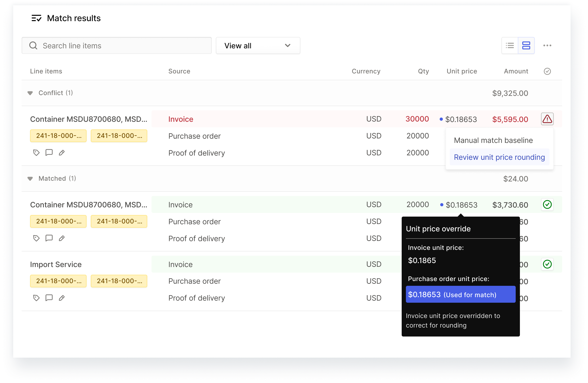Click edit pencil under Import Service
The image size is (588, 383).
point(61,298)
